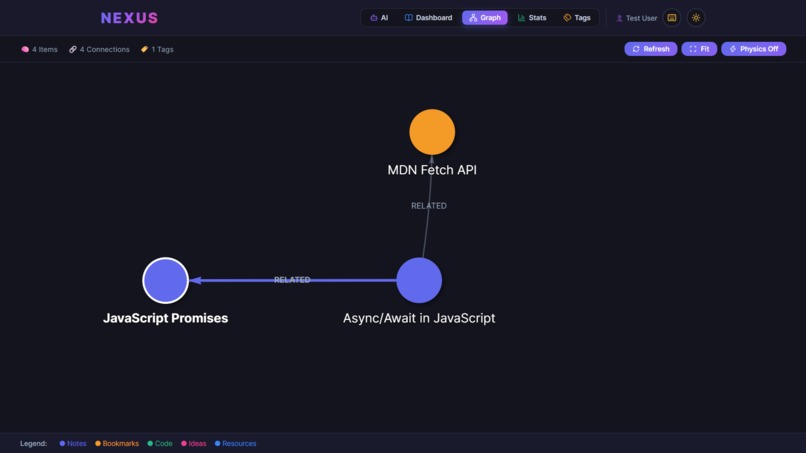Toggle the light theme sun icon
The width and height of the screenshot is (806, 453).
[x=696, y=17]
